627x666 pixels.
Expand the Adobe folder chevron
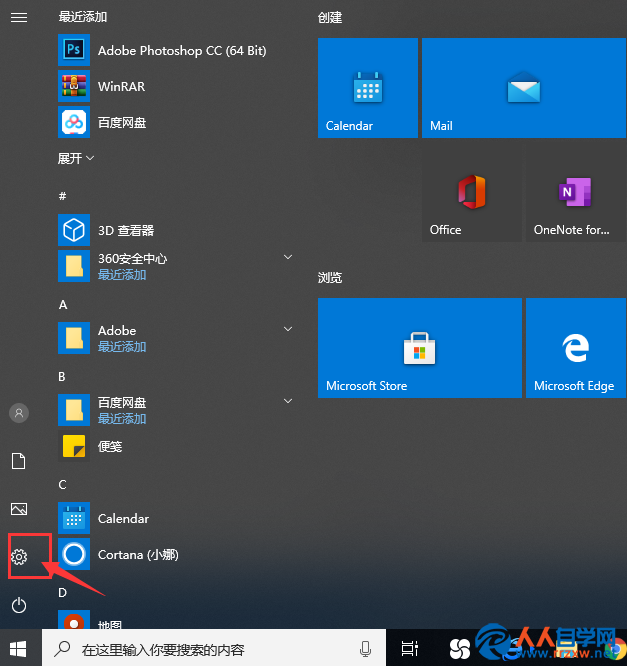[x=288, y=329]
